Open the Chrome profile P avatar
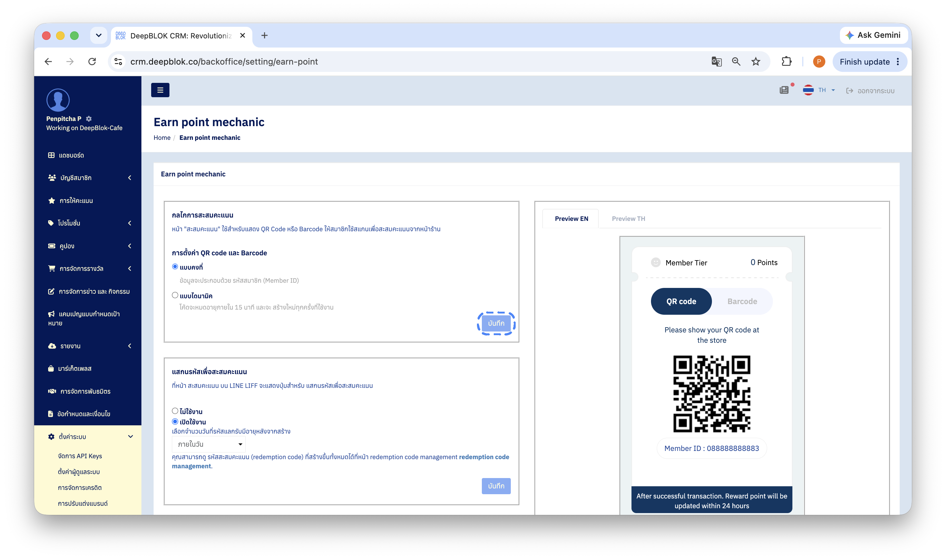Screen dimensions: 946x560 pyautogui.click(x=819, y=62)
